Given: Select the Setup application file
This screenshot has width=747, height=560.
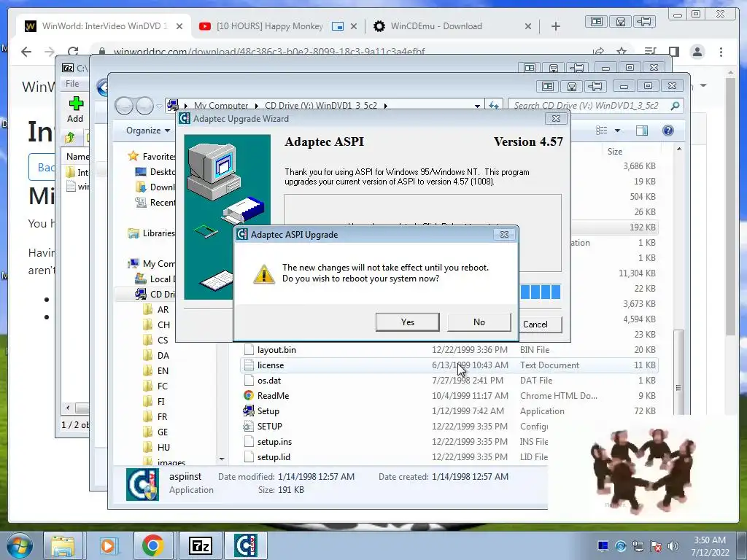Looking at the screenshot, I should (449, 411).
